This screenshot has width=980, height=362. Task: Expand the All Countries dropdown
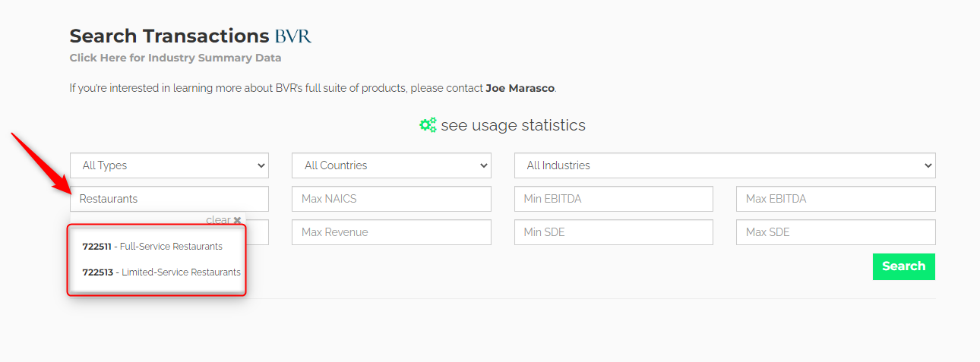point(391,165)
